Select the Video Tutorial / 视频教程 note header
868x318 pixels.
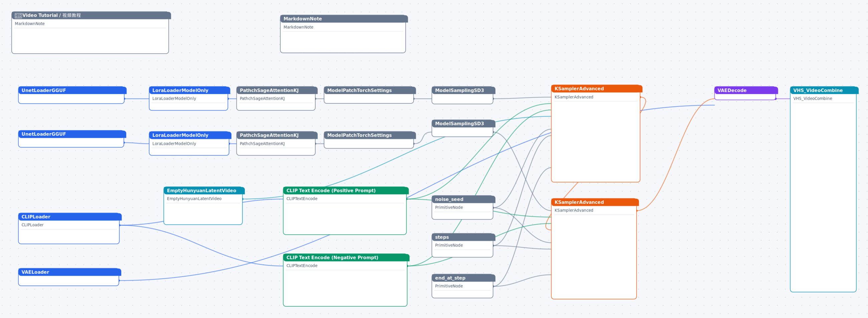91,15
